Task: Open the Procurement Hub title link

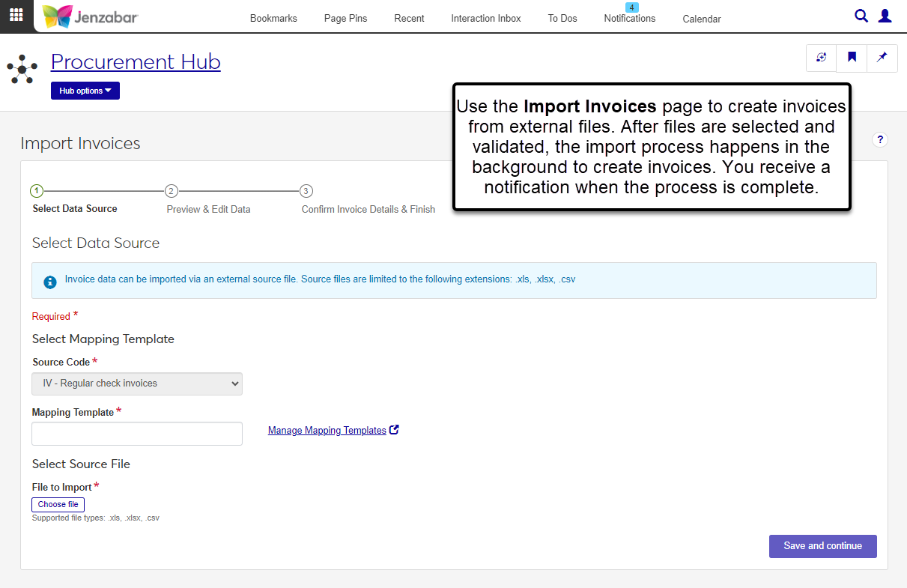Action: point(136,61)
